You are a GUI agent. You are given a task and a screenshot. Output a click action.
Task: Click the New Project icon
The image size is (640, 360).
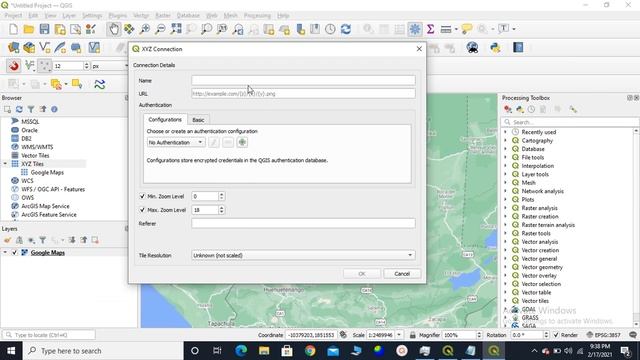click(x=13, y=29)
